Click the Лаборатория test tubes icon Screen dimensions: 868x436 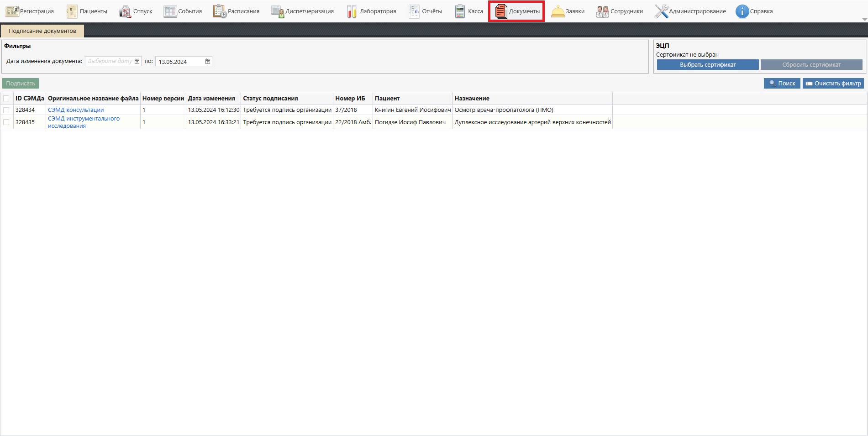point(352,11)
